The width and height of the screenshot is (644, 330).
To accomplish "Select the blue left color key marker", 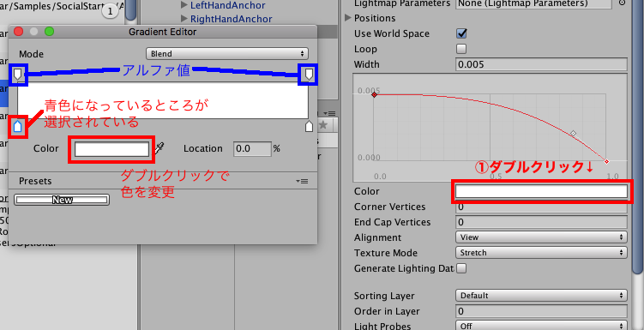I will (17, 126).
